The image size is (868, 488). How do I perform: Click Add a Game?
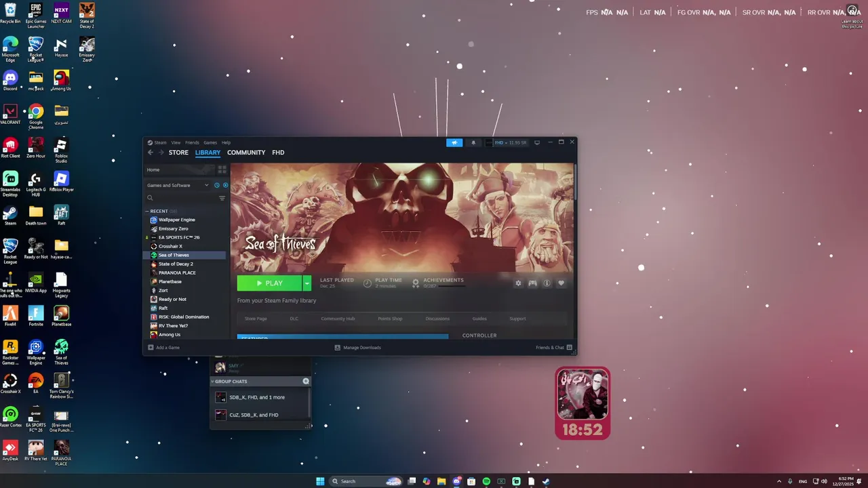click(163, 348)
